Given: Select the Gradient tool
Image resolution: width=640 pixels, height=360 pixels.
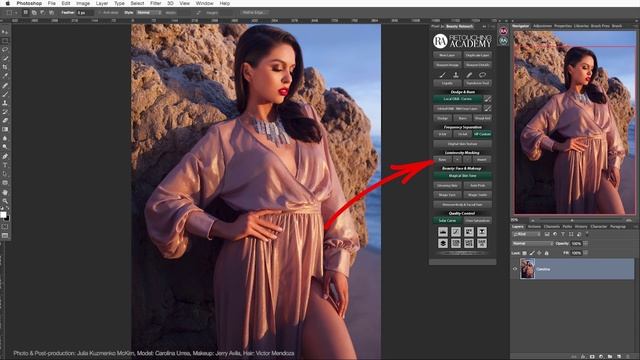Looking at the screenshot, I should coord(5,129).
